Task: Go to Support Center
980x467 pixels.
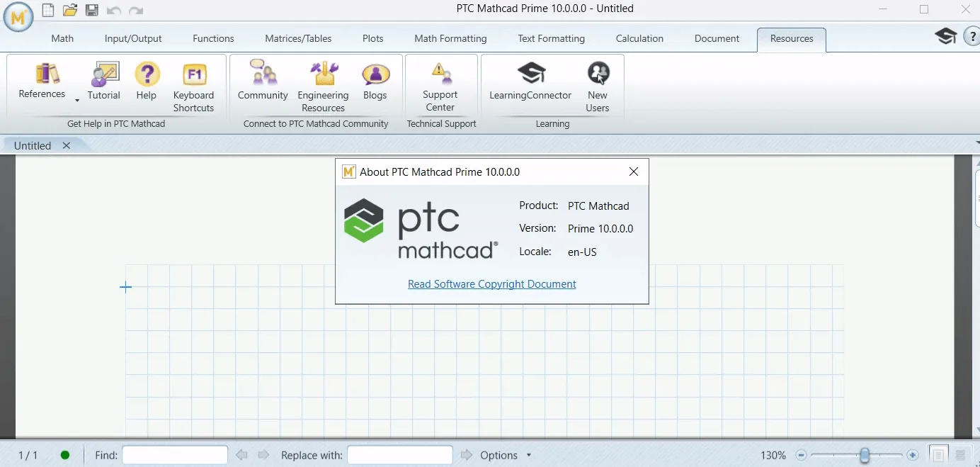Action: point(440,86)
